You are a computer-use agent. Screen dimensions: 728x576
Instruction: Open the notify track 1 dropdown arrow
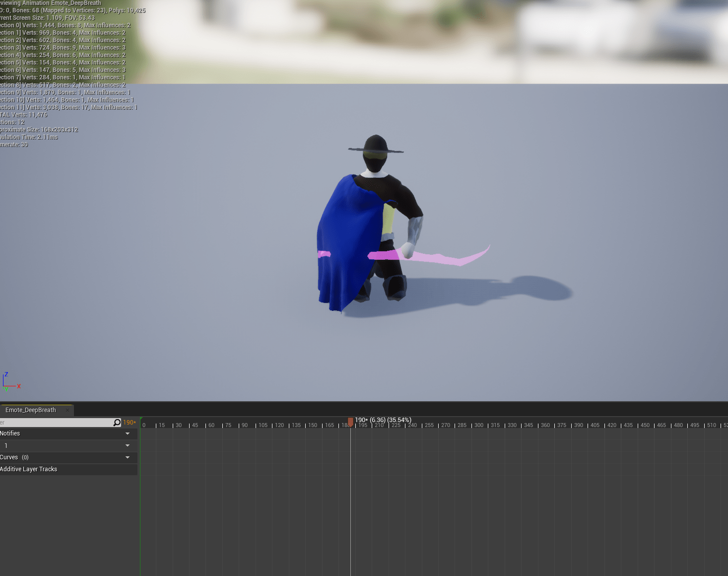(128, 445)
